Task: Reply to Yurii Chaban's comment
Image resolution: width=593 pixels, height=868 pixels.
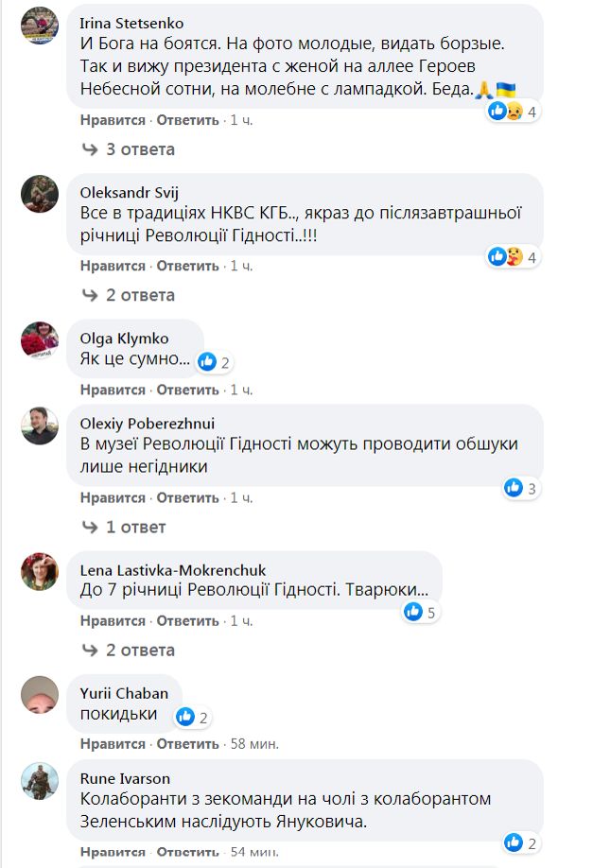Action: (x=187, y=744)
